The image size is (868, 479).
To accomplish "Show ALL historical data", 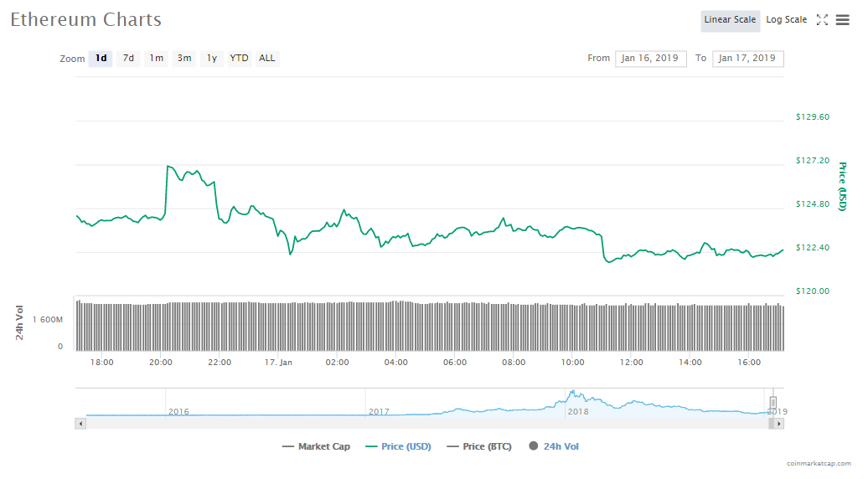I will click(266, 59).
